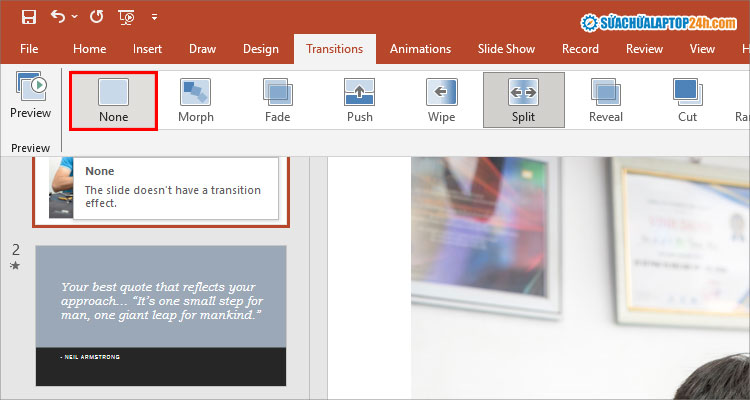Apply the Wipe transition
750x400 pixels.
pos(441,100)
